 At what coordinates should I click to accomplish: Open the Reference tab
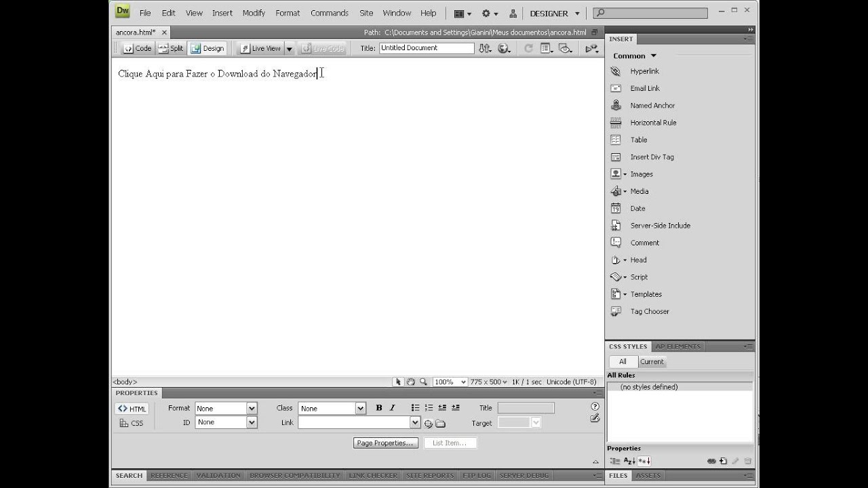169,476
